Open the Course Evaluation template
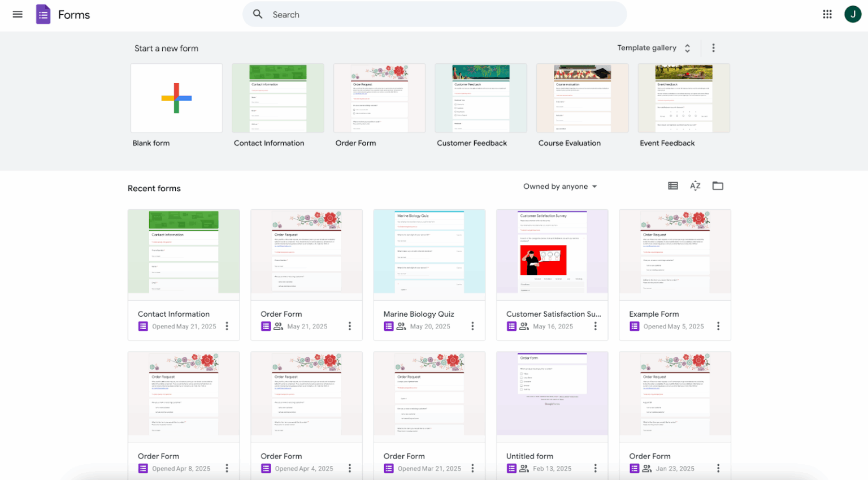 (582, 98)
